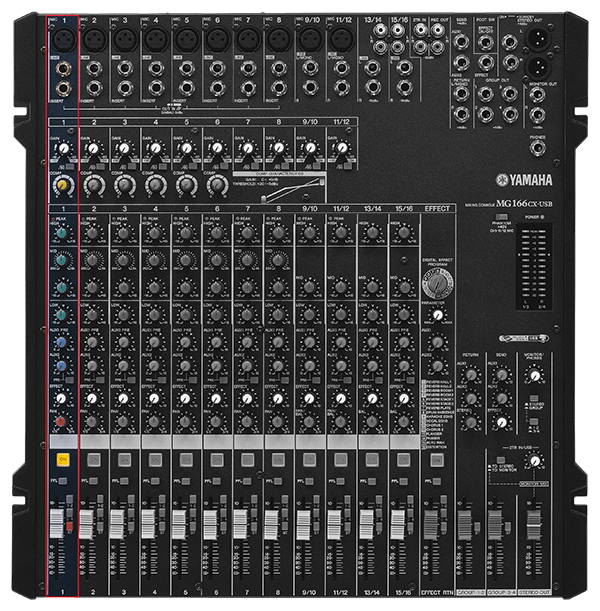This screenshot has height=611, width=600.
Task: Click the Stereo Out master fader
Action: [x=533, y=524]
